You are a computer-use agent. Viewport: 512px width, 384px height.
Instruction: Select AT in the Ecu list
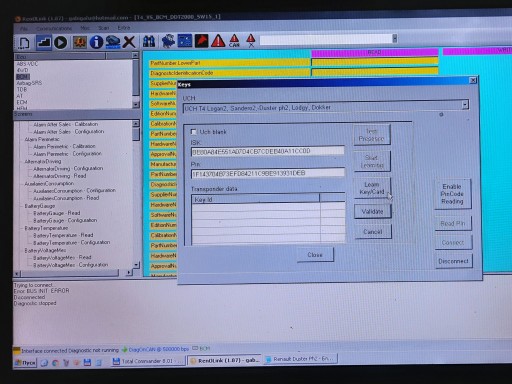tap(20, 96)
